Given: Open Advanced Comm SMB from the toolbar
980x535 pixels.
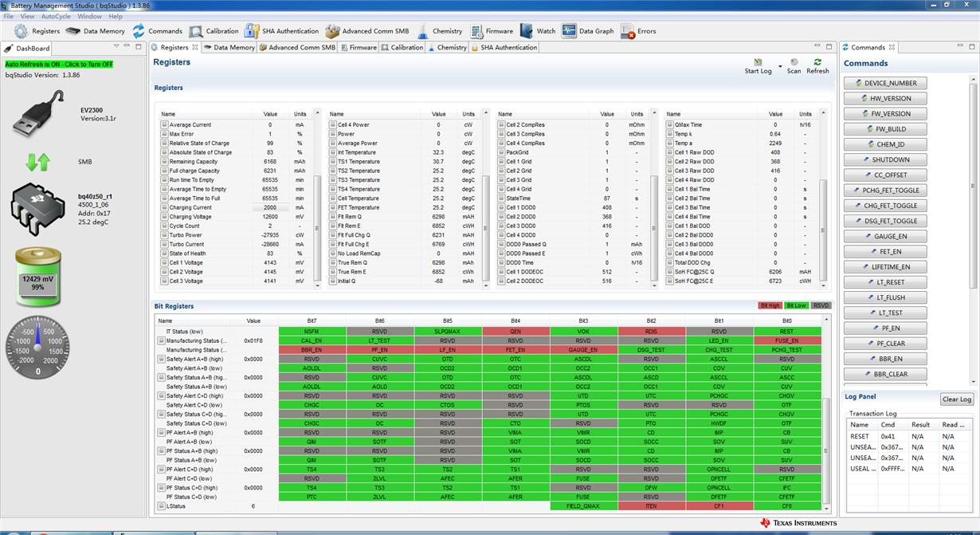Looking at the screenshot, I should pyautogui.click(x=367, y=31).
